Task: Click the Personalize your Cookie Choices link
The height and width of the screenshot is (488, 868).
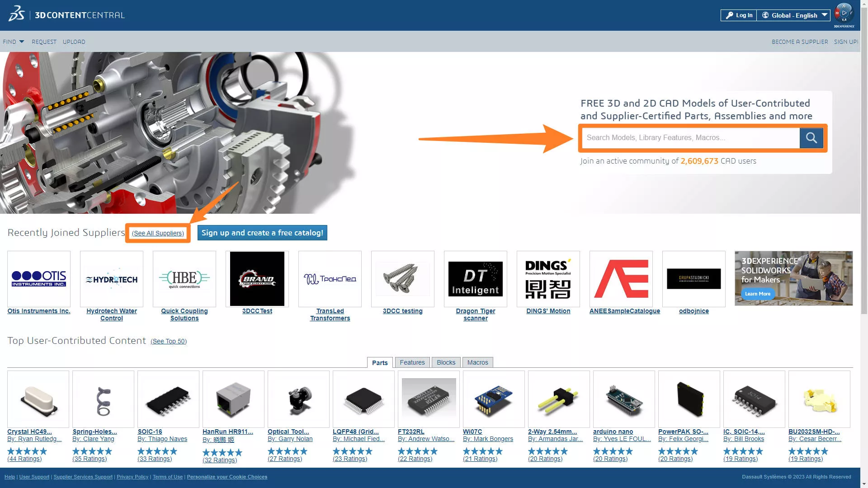Action: 227,477
